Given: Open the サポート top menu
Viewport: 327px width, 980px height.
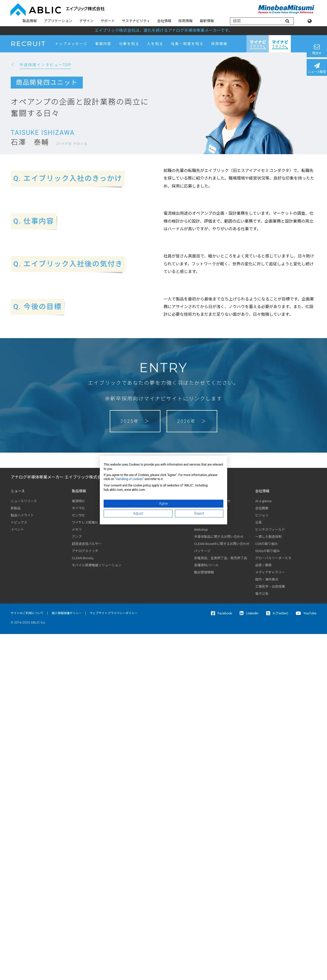Looking at the screenshot, I should (x=108, y=21).
